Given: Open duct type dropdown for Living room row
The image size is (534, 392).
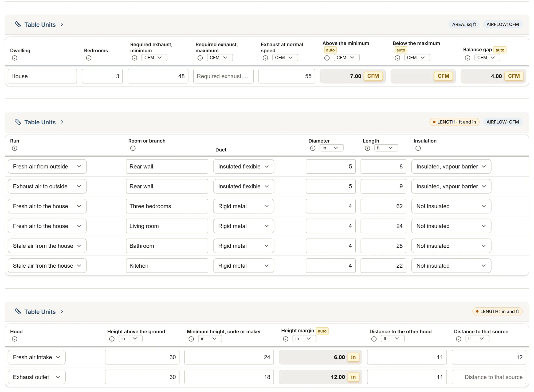Looking at the screenshot, I should [x=244, y=226].
